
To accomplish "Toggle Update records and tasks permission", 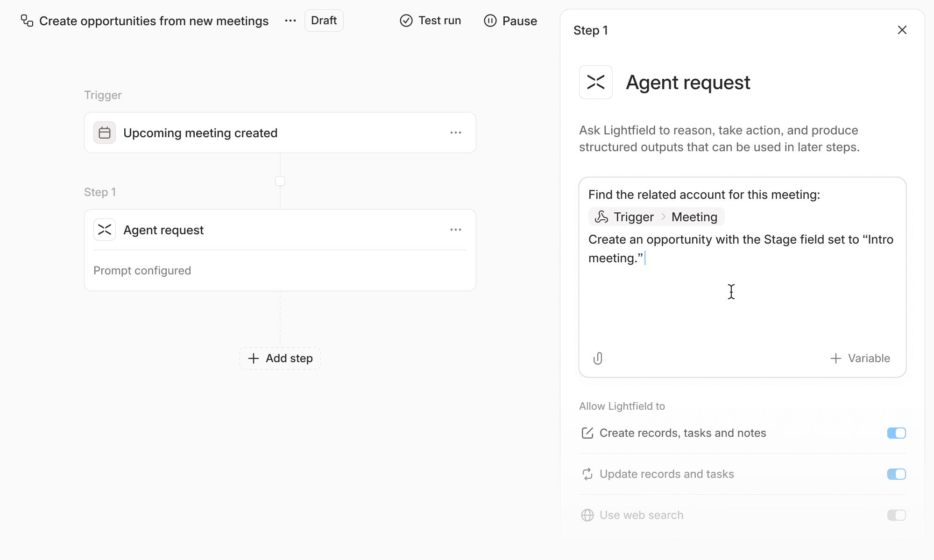I will (896, 474).
